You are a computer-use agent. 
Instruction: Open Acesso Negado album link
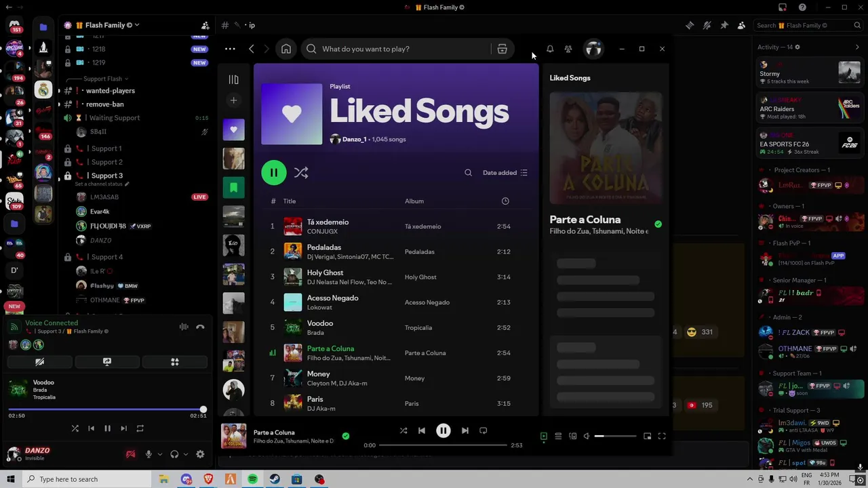427,302
